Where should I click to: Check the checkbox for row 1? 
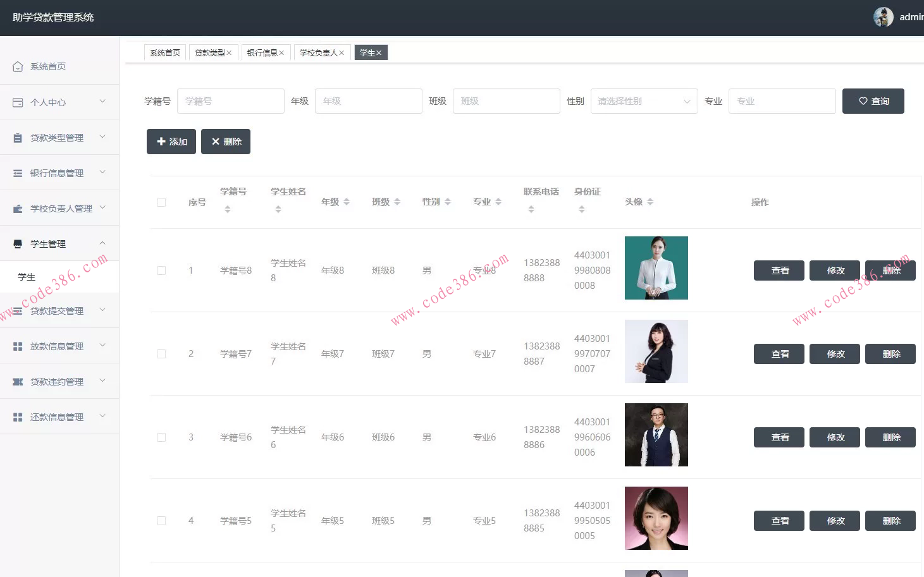click(161, 270)
